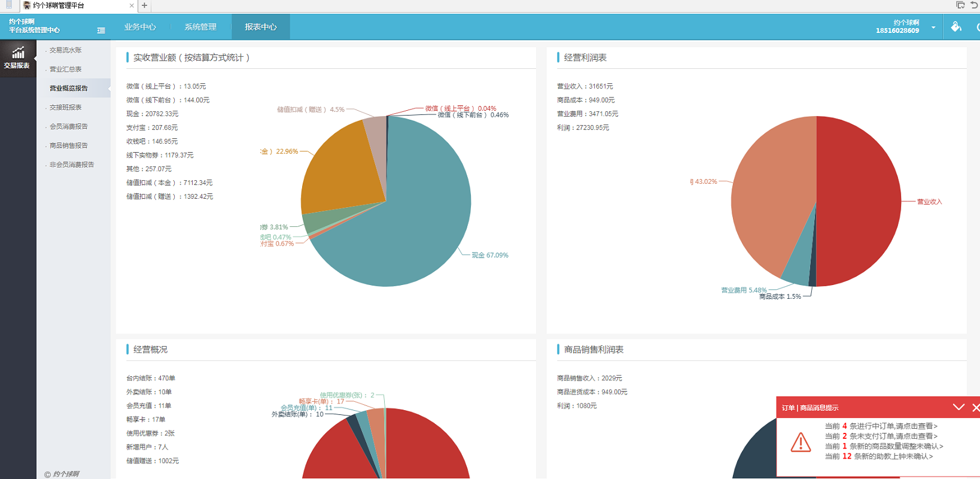
Task: Click the 台内结账：470单 value text
Action: pos(151,378)
